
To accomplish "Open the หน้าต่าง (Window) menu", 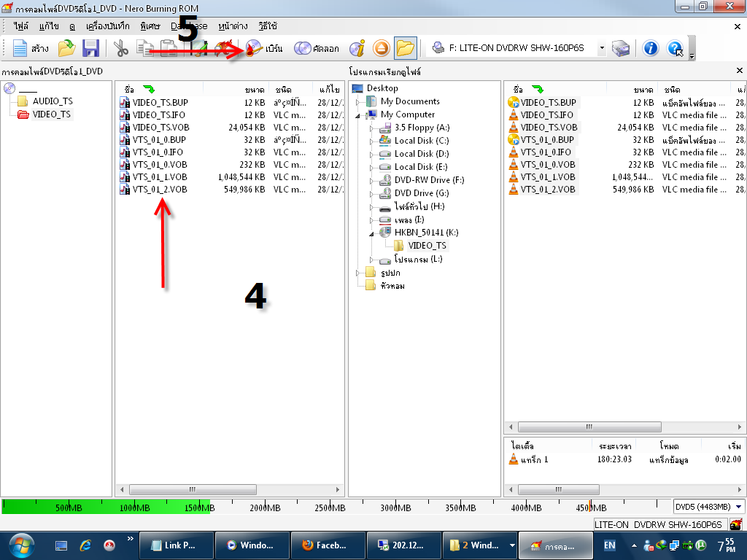I will (x=233, y=26).
